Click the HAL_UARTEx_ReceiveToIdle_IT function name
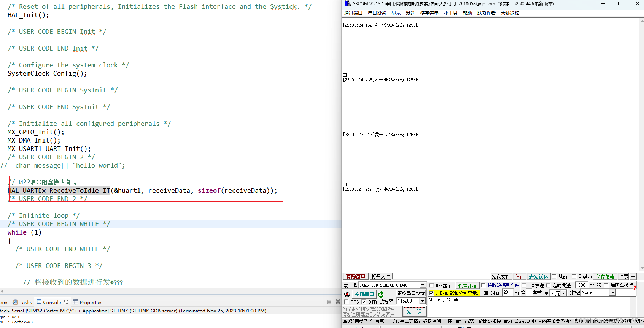 tap(59, 190)
